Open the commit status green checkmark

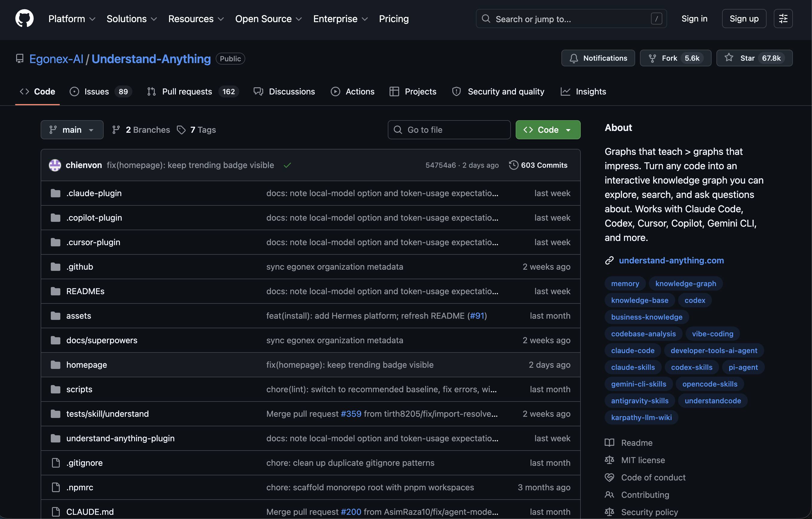point(287,165)
